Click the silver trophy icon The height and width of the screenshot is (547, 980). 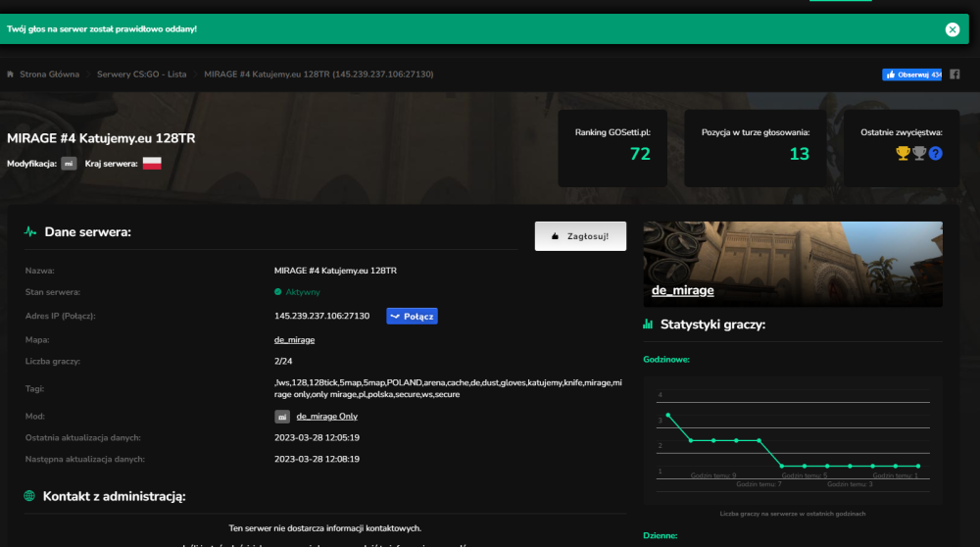(919, 153)
